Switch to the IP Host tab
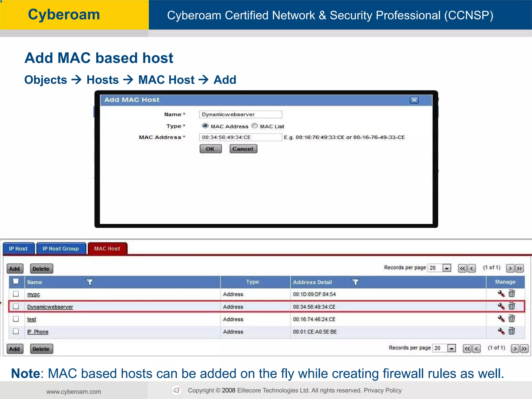The height and width of the screenshot is (399, 532). click(18, 249)
